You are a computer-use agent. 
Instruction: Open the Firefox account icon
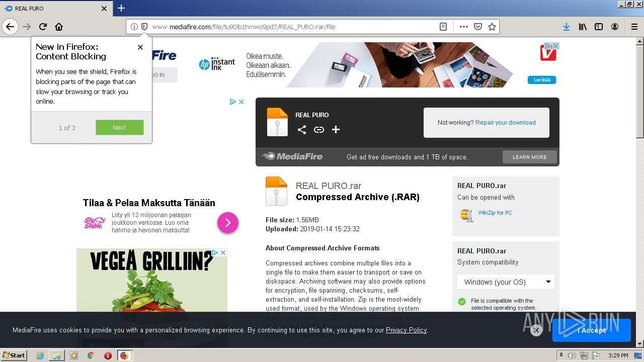tap(615, 27)
